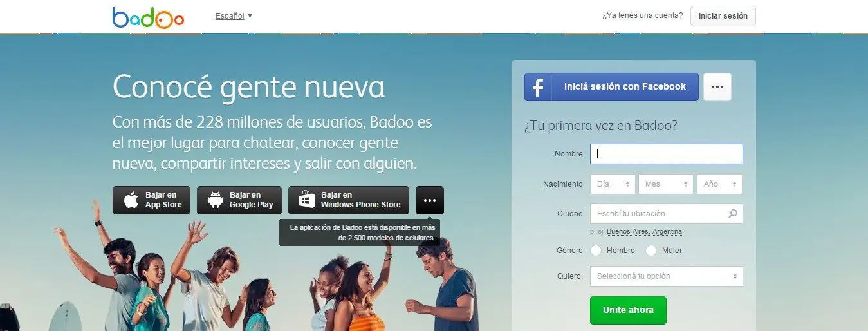
Task: Click the Apple logo on App Store button
Action: 131,200
